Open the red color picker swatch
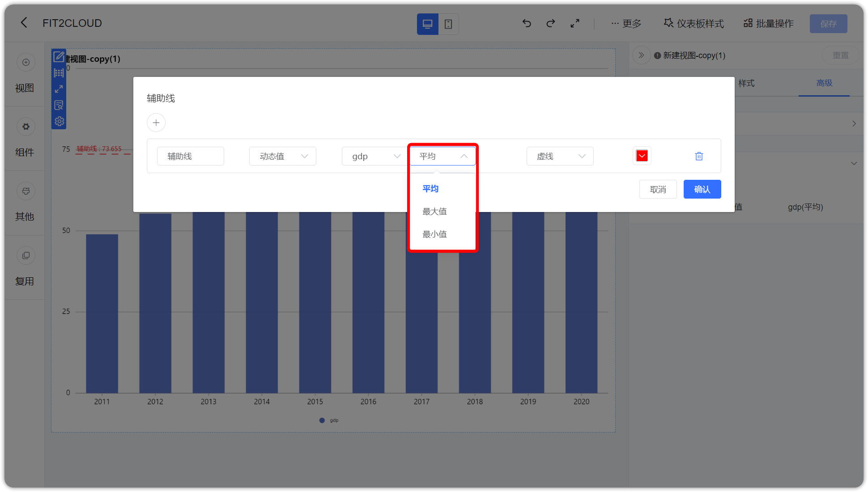 coord(642,156)
